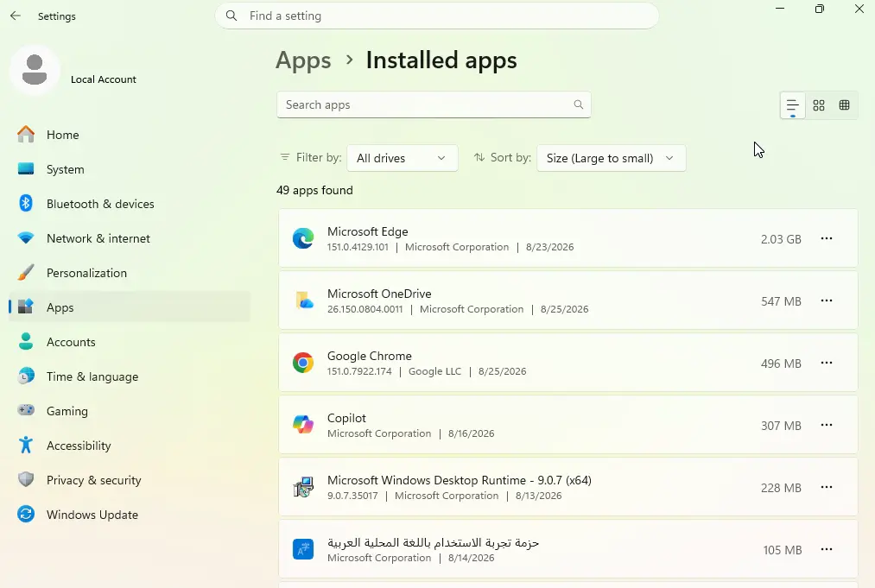Click the Copilot date 8/16/2026
The width and height of the screenshot is (875, 588).
point(471,433)
